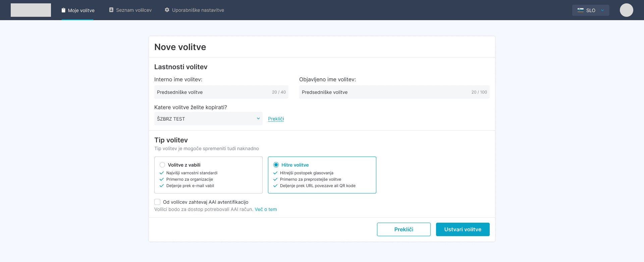Click the Deljenje prek e-mail vabil text

(x=190, y=186)
